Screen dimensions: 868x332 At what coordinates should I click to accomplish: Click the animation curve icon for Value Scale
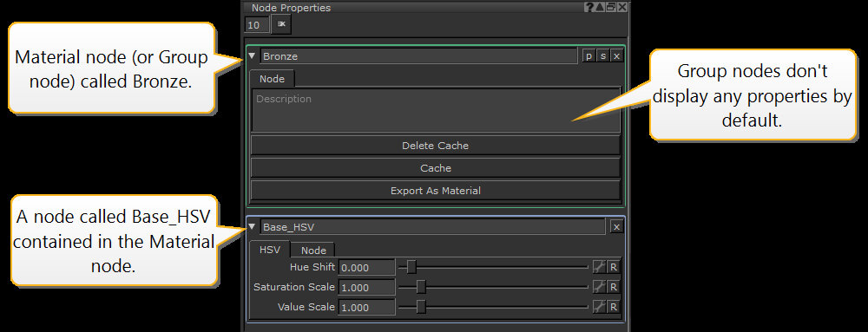tap(599, 307)
